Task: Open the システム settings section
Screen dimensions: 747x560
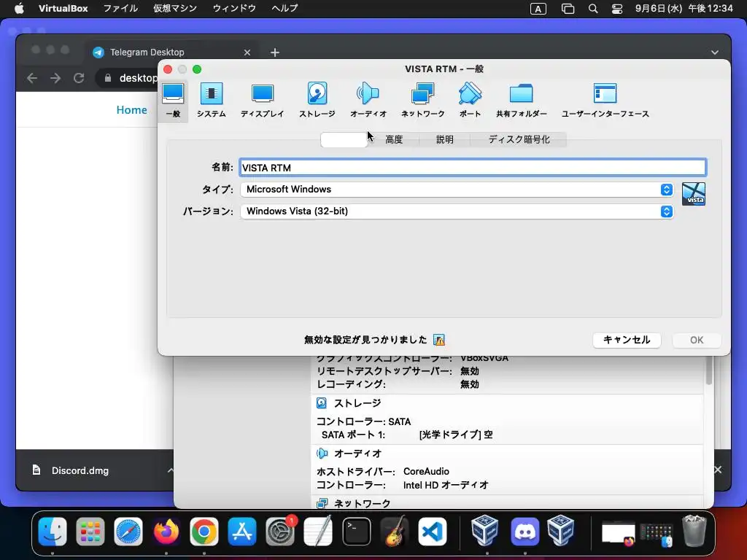Action: point(211,100)
